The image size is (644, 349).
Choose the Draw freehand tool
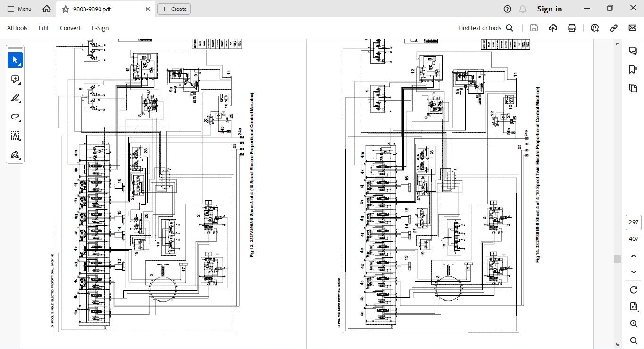pyautogui.click(x=15, y=117)
